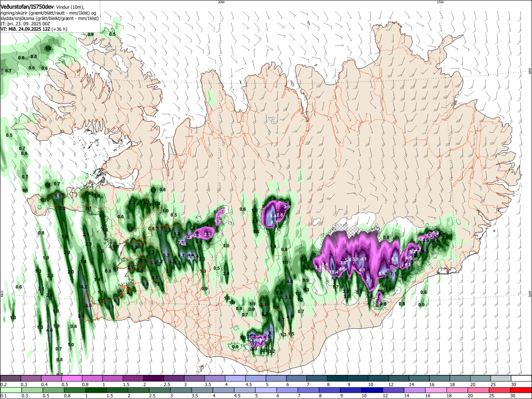Viewport: 532px width, 399px height.
Task: Click the 0.2 label on the upper scale
Action: (x=3, y=384)
